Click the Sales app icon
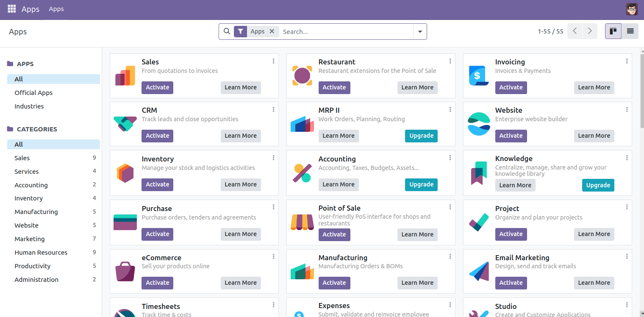Image resolution: width=644 pixels, height=317 pixels. point(125,76)
